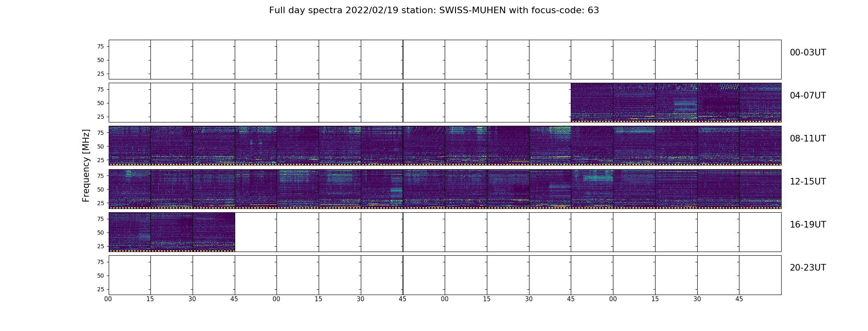Click the '50' tick of the 00-03UT row
The width and height of the screenshot is (868, 331).
point(100,60)
